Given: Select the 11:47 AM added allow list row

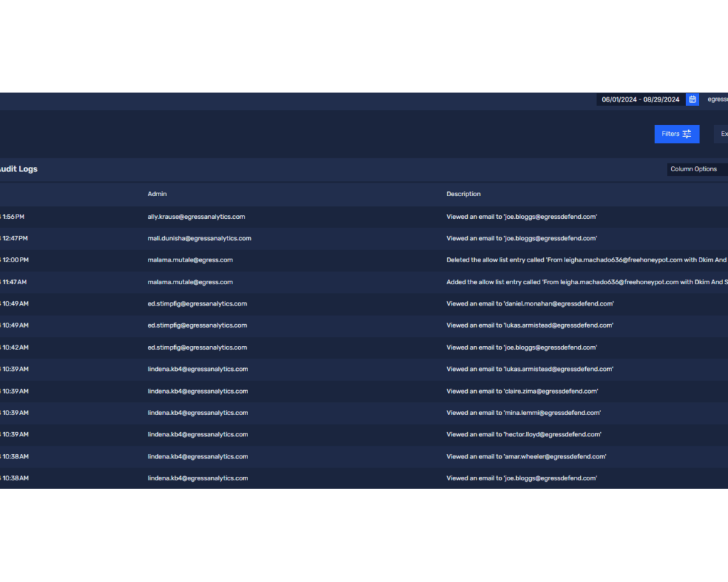Looking at the screenshot, I should [x=284, y=281].
